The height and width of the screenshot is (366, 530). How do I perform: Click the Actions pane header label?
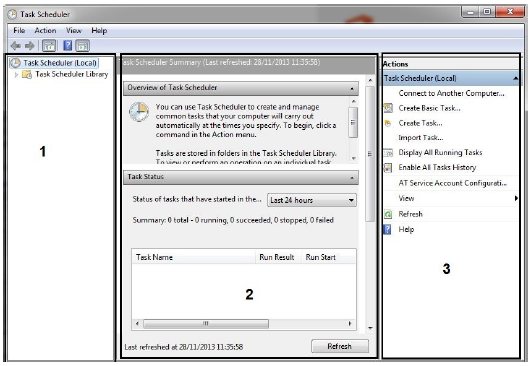pos(395,64)
